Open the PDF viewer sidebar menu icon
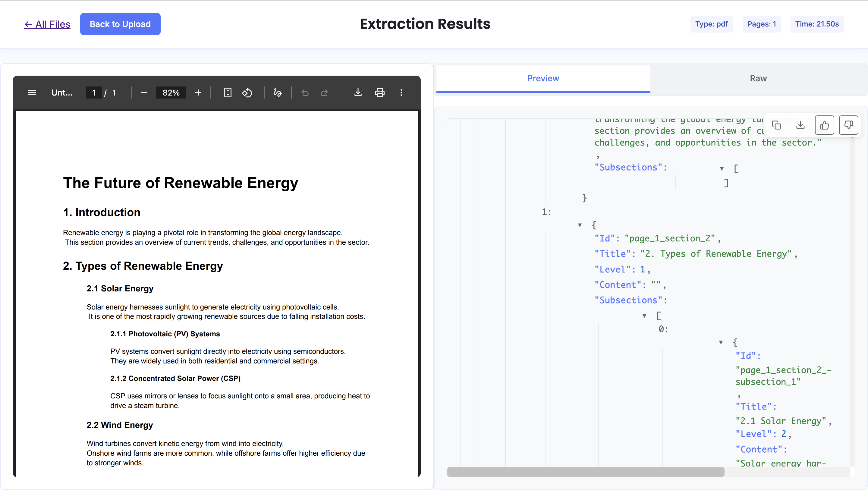 (32, 93)
